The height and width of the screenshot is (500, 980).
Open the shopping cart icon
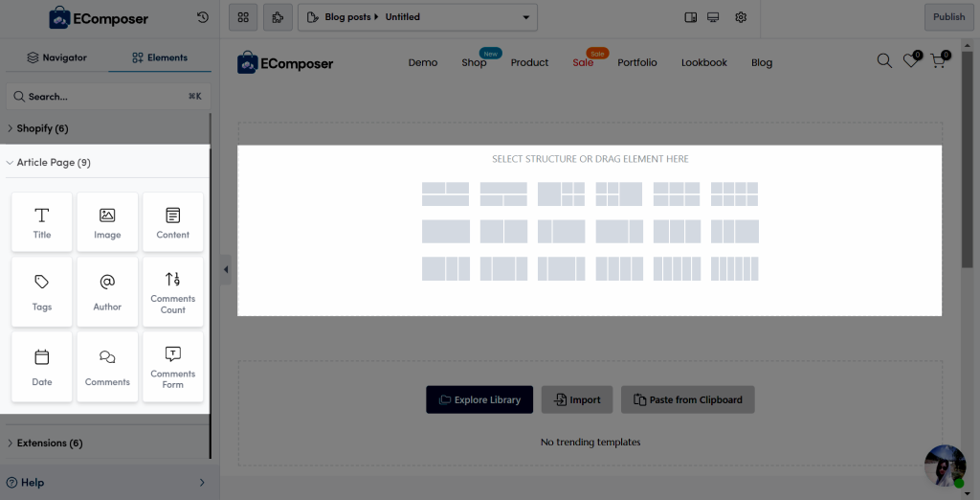click(x=938, y=60)
